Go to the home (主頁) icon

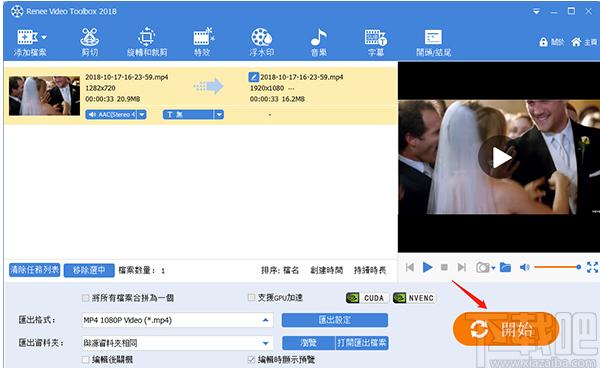[576, 42]
